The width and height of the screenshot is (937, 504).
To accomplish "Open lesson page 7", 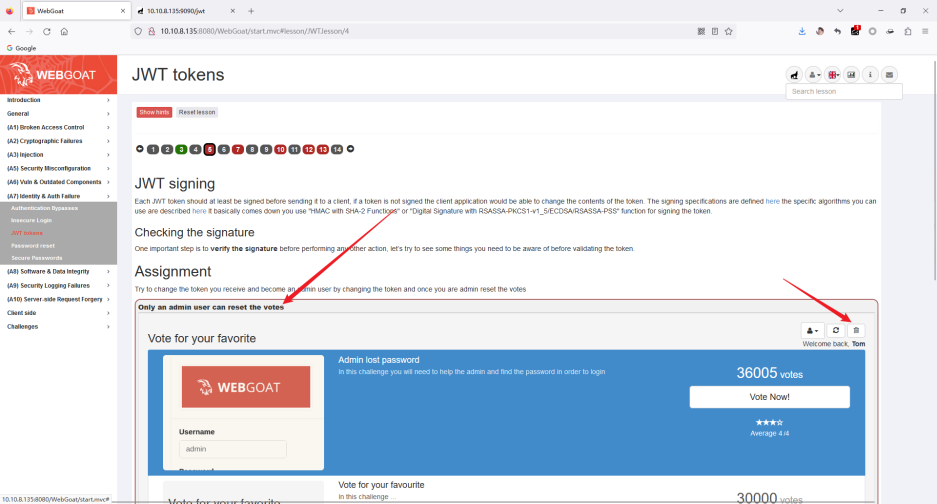I will pos(238,149).
